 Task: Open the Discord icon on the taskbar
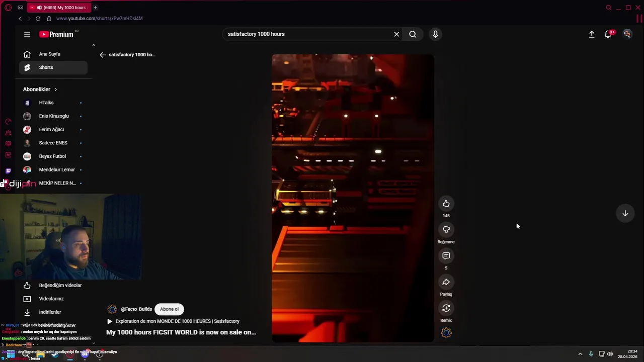tap(85, 354)
